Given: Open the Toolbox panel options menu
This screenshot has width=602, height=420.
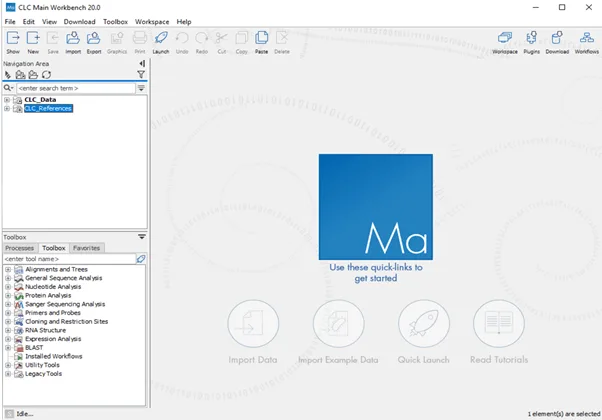Looking at the screenshot, I should [x=142, y=237].
